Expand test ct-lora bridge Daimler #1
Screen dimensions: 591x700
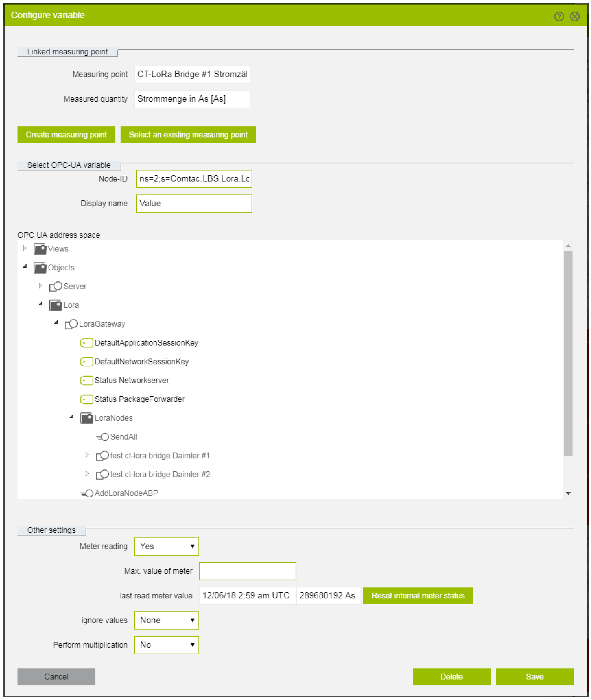87,455
